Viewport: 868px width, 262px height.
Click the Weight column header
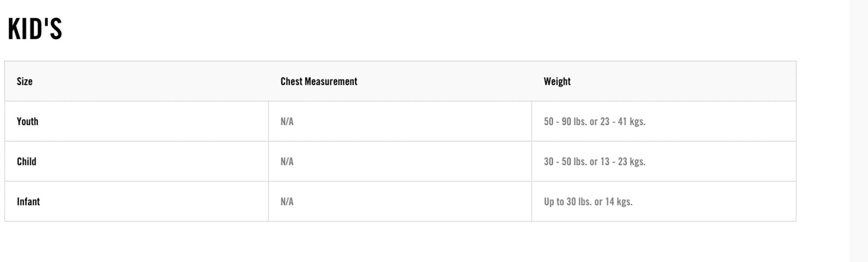(557, 82)
